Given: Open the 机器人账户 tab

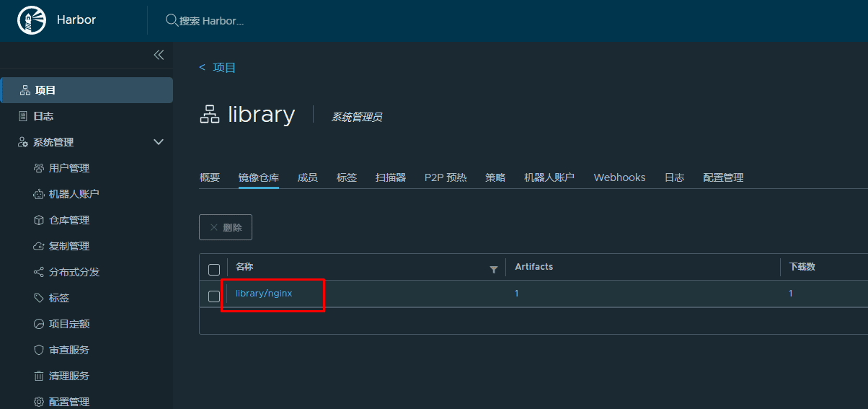Looking at the screenshot, I should pos(549,177).
